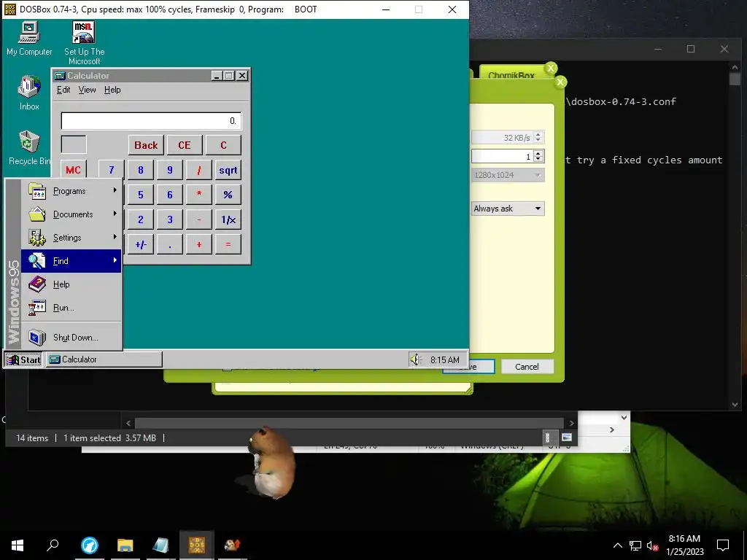
Task: Open the Windows 10 Start button
Action: (18, 545)
